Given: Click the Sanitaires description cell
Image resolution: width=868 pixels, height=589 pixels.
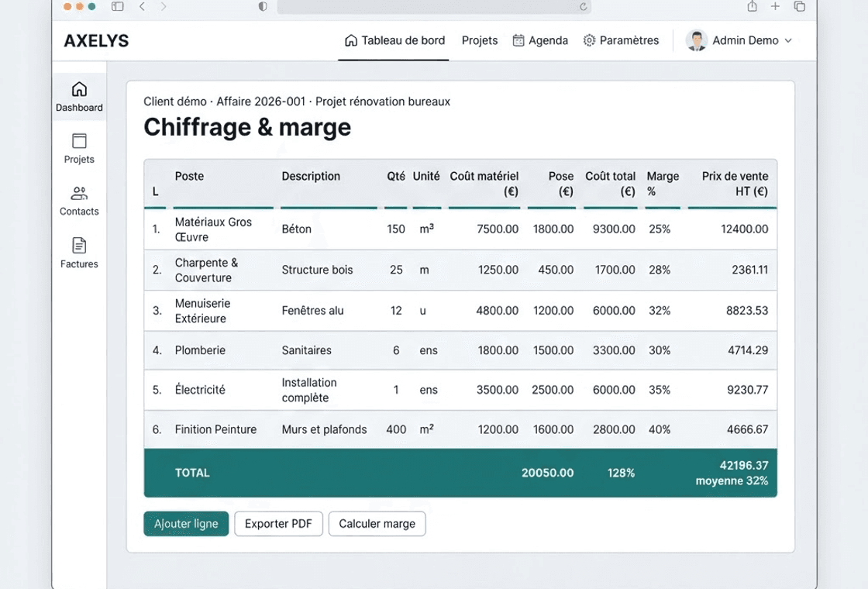Looking at the screenshot, I should [x=307, y=350].
